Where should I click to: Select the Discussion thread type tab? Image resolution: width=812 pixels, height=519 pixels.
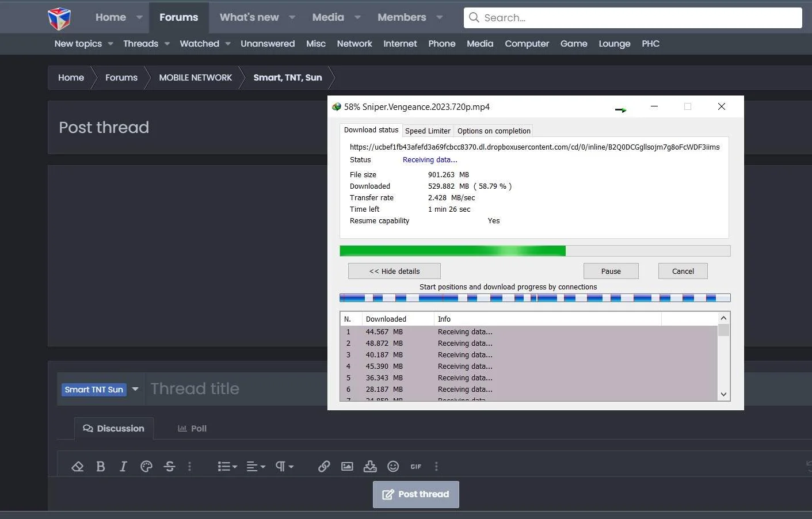pos(114,429)
